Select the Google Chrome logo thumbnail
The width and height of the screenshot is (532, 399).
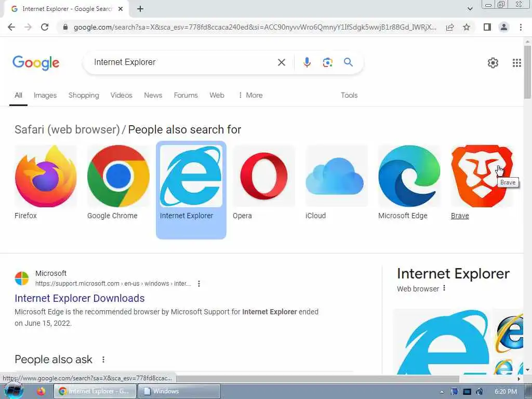pos(118,176)
